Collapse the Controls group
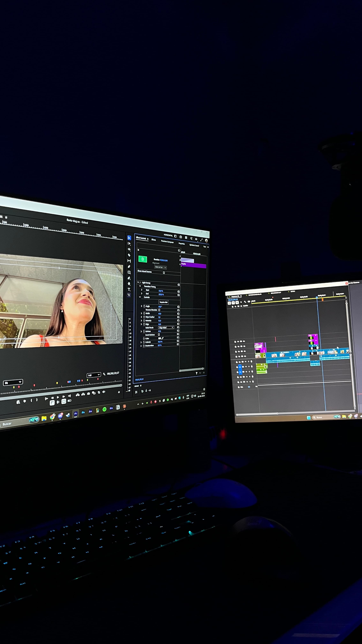 tap(140, 297)
